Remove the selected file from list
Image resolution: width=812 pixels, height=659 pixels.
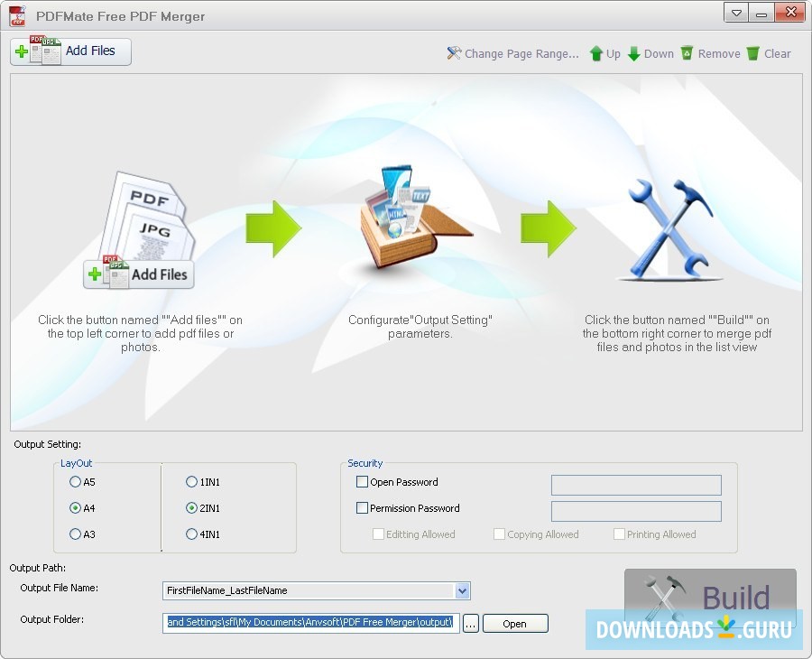711,53
